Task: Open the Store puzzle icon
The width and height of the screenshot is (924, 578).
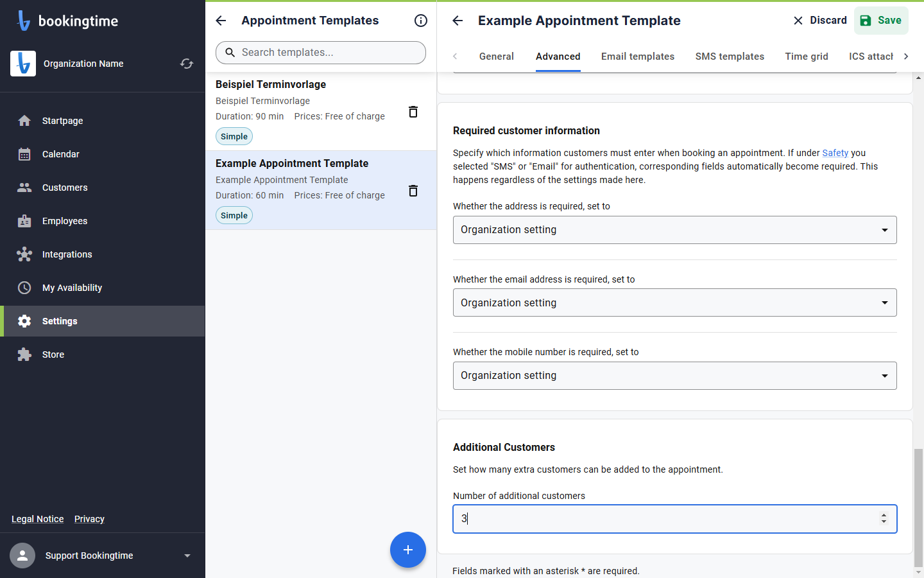Action: tap(24, 355)
